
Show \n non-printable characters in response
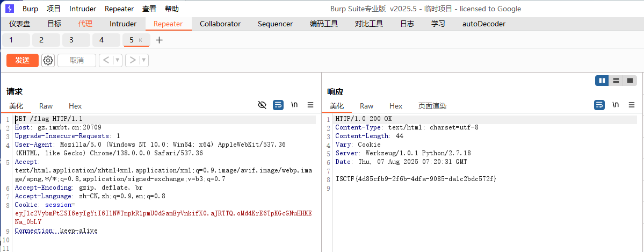pyautogui.click(x=616, y=105)
